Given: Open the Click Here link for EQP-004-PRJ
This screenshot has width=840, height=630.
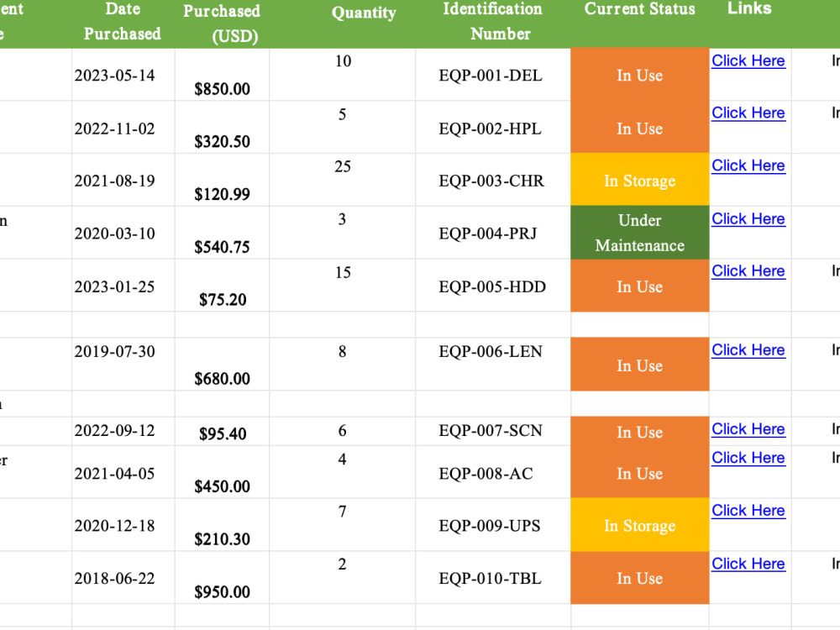Looking at the screenshot, I should point(748,218).
